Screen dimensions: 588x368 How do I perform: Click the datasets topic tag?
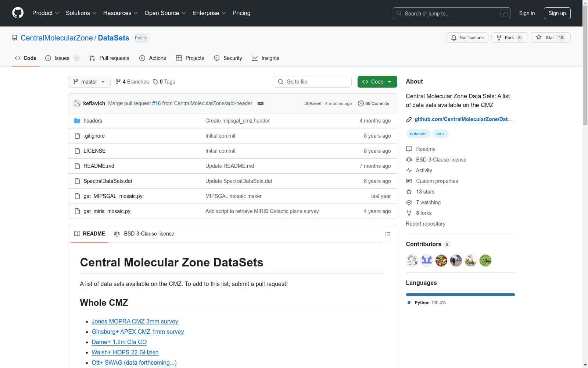point(418,134)
